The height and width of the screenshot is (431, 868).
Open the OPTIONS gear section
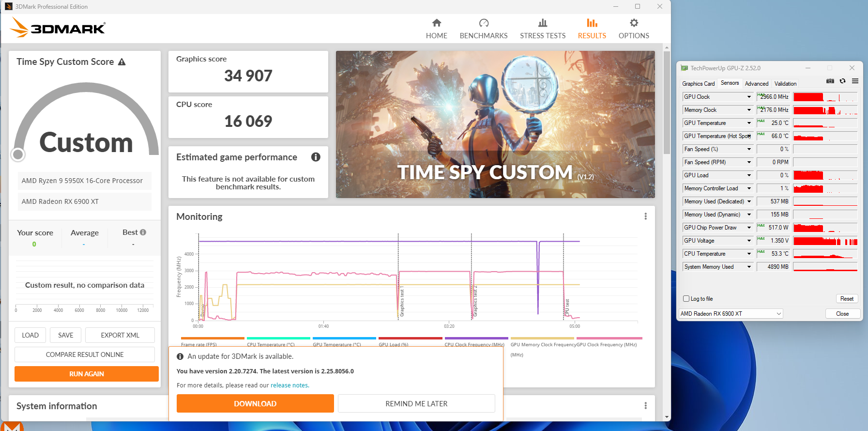pos(634,29)
